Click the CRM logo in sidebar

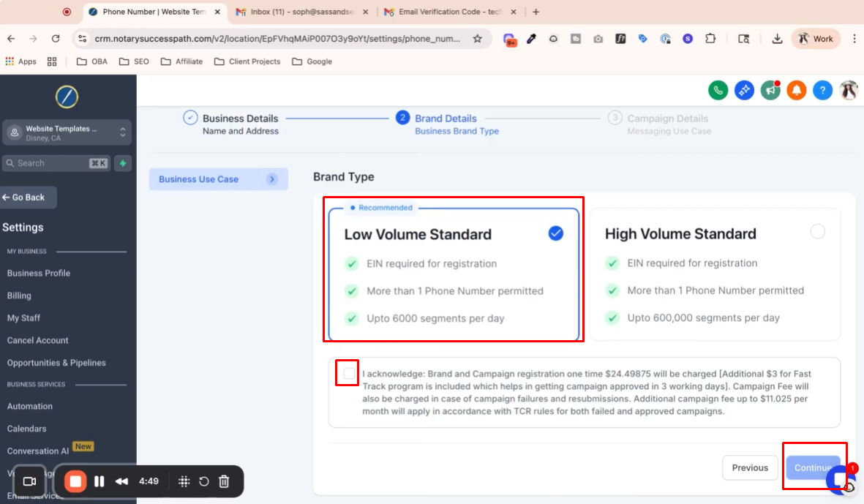[x=67, y=97]
